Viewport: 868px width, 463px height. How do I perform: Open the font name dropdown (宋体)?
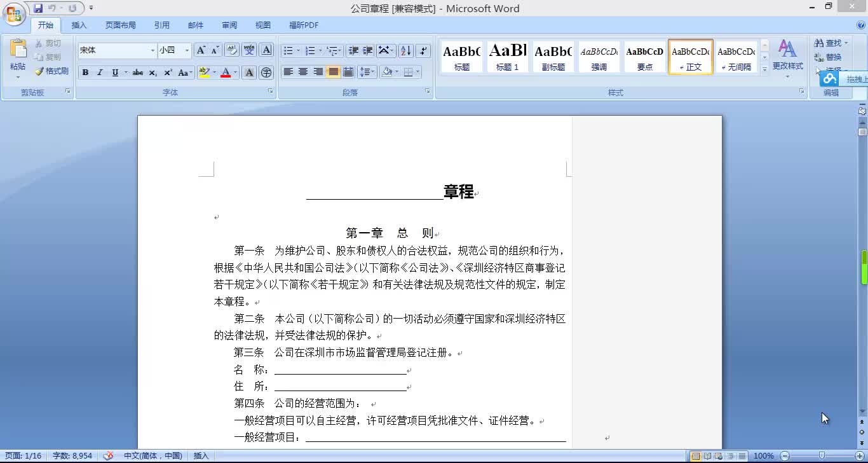[x=153, y=50]
